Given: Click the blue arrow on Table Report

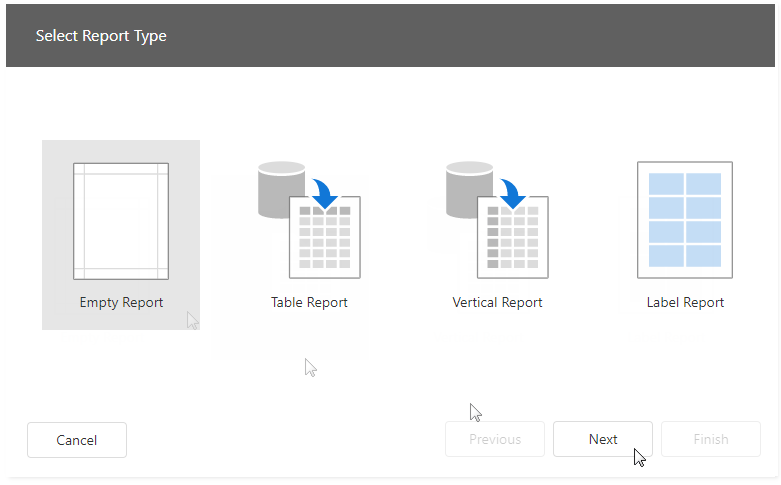Looking at the screenshot, I should click(324, 192).
